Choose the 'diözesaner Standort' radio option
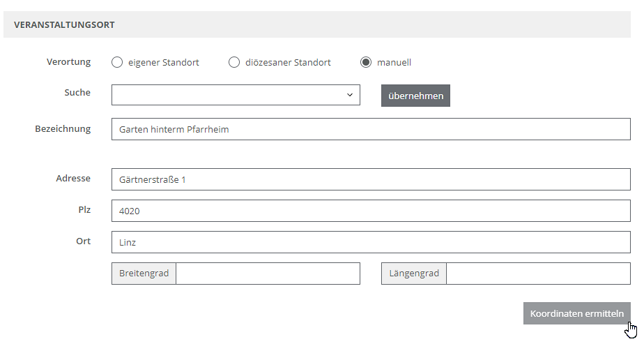The width and height of the screenshot is (644, 344). point(234,63)
